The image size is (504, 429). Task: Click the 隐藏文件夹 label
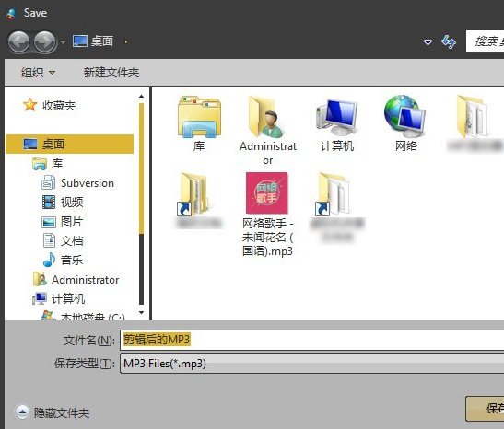(62, 413)
